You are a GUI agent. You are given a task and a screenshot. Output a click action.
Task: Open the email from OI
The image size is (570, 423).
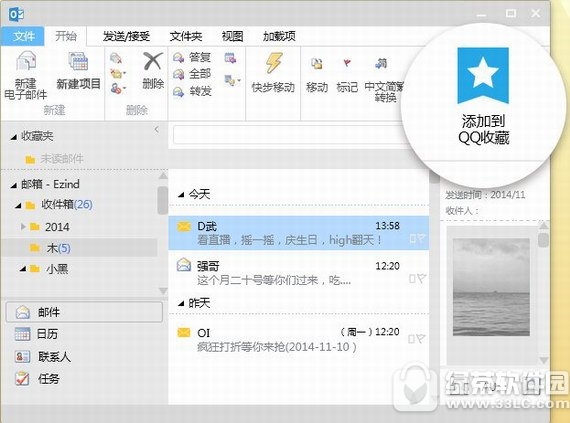(x=298, y=339)
